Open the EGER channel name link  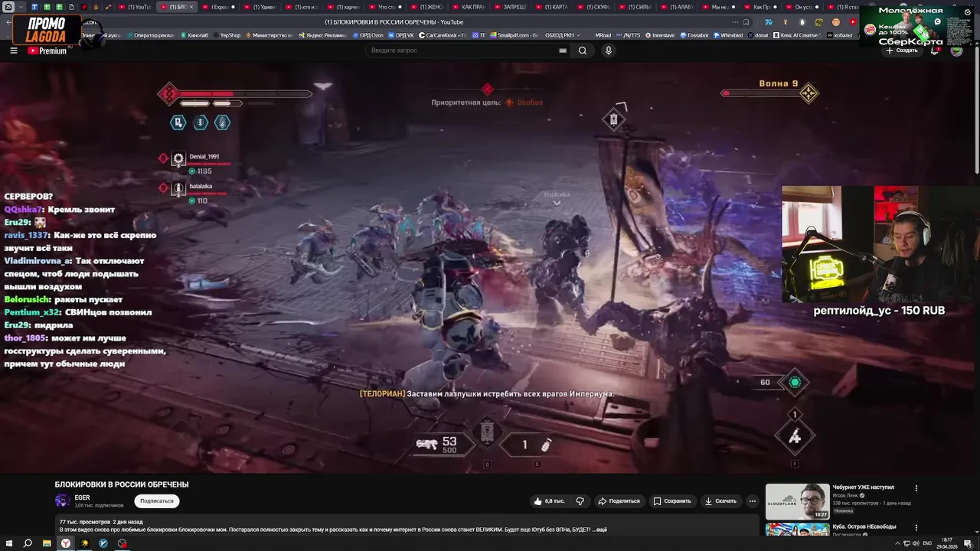(82, 497)
